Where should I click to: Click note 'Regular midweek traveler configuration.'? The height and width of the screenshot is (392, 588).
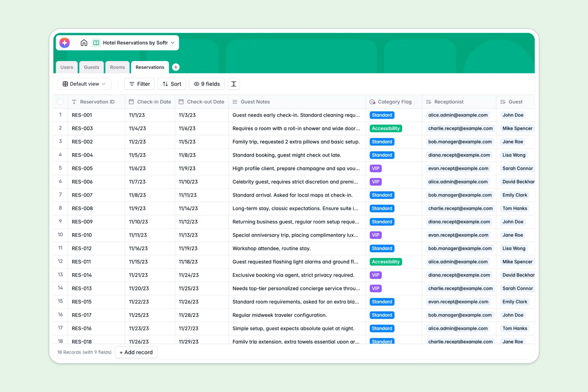pyautogui.click(x=279, y=315)
